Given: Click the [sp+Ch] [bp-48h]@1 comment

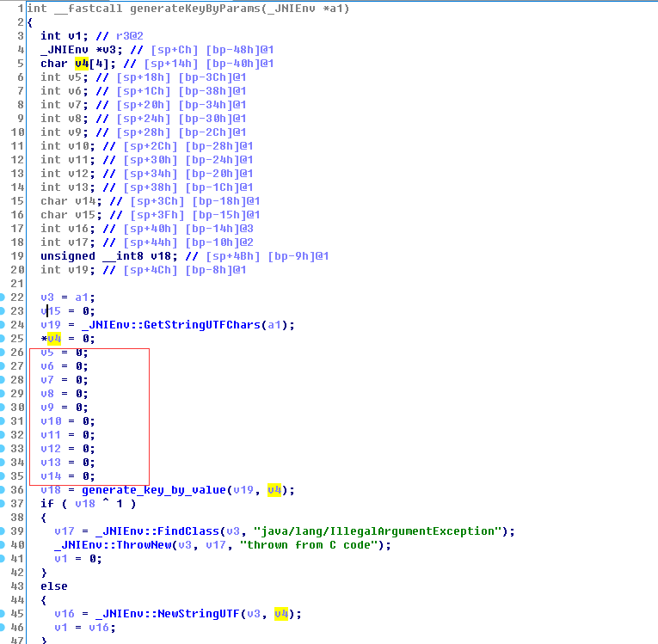Looking at the screenshot, I should click(x=212, y=50).
